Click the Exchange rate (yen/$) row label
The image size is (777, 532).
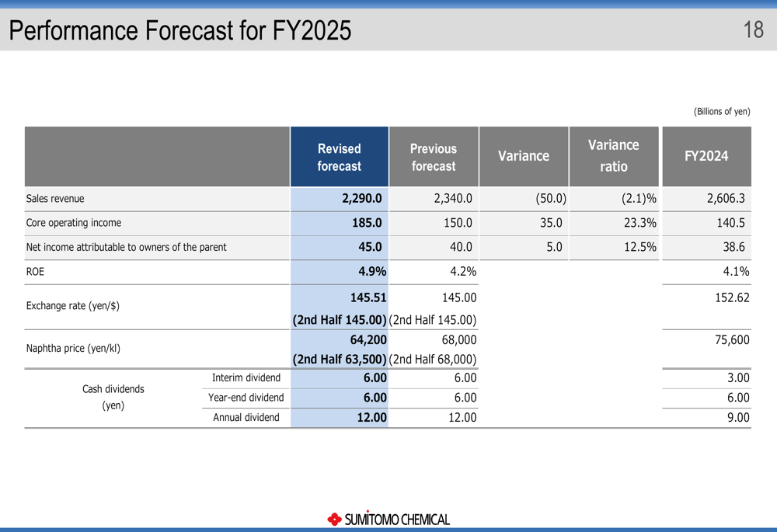click(x=72, y=306)
